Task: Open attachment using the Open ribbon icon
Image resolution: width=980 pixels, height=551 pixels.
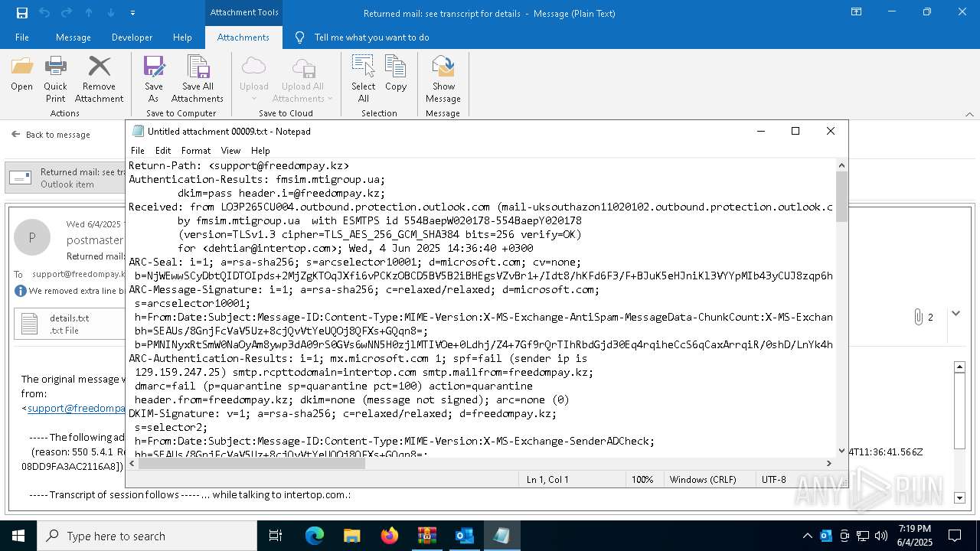Action: coord(21,73)
